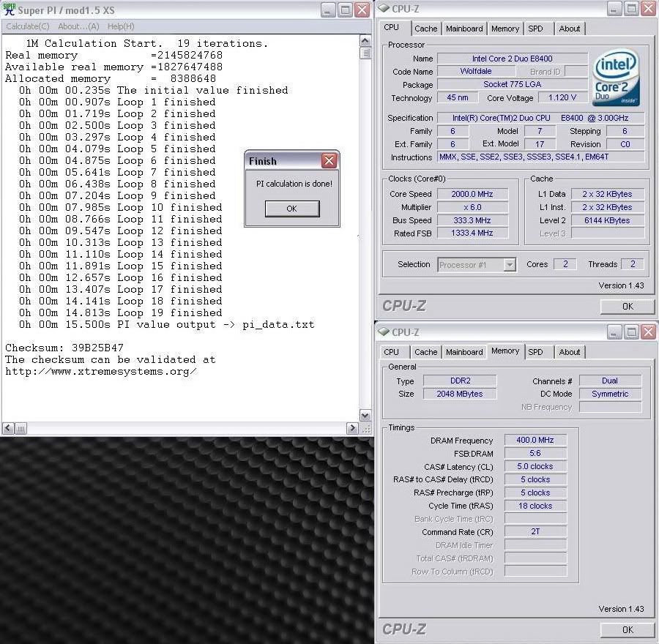Click the Package field 'Socket 775 LGA'
659x644 pixels.
(x=513, y=84)
